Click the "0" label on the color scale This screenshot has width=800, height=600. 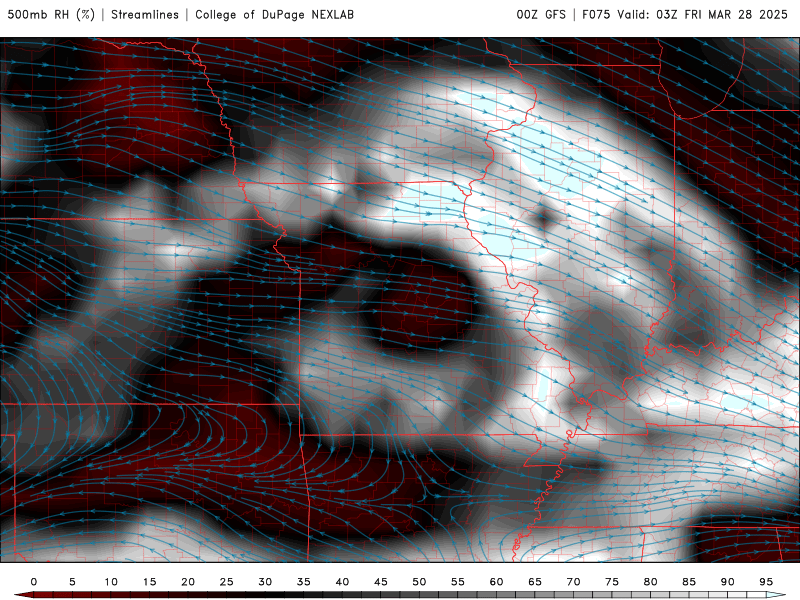[34, 582]
